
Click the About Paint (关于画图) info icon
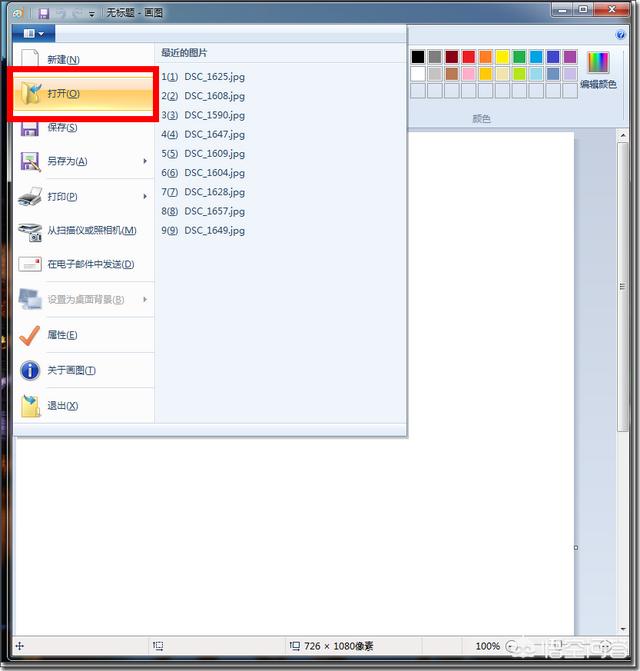tap(30, 370)
